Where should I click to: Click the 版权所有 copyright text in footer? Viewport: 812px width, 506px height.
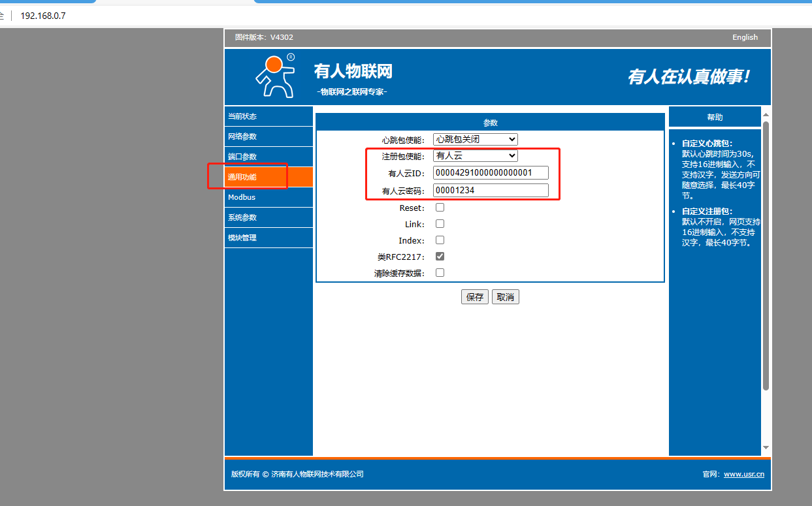[297, 475]
